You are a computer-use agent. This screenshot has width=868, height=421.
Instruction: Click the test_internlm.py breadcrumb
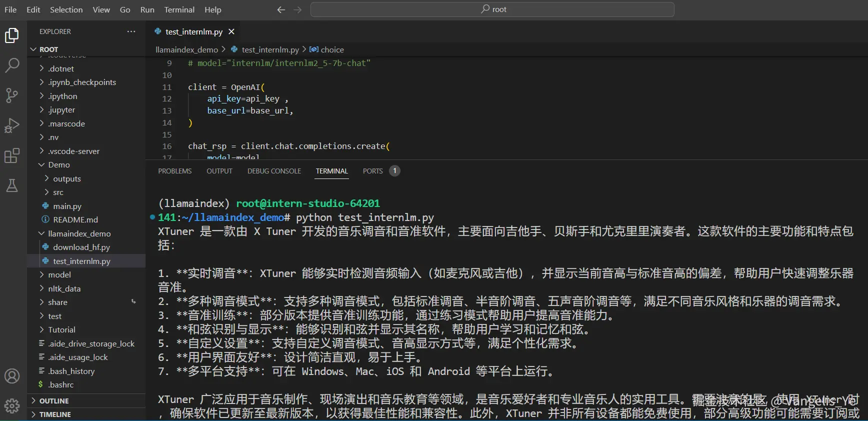[x=270, y=49]
